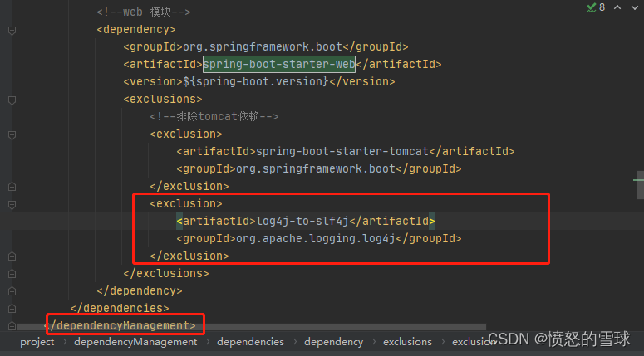Click the 'log4j-to-slf4j' artifactId line
The width and height of the screenshot is (644, 356).
[306, 221]
